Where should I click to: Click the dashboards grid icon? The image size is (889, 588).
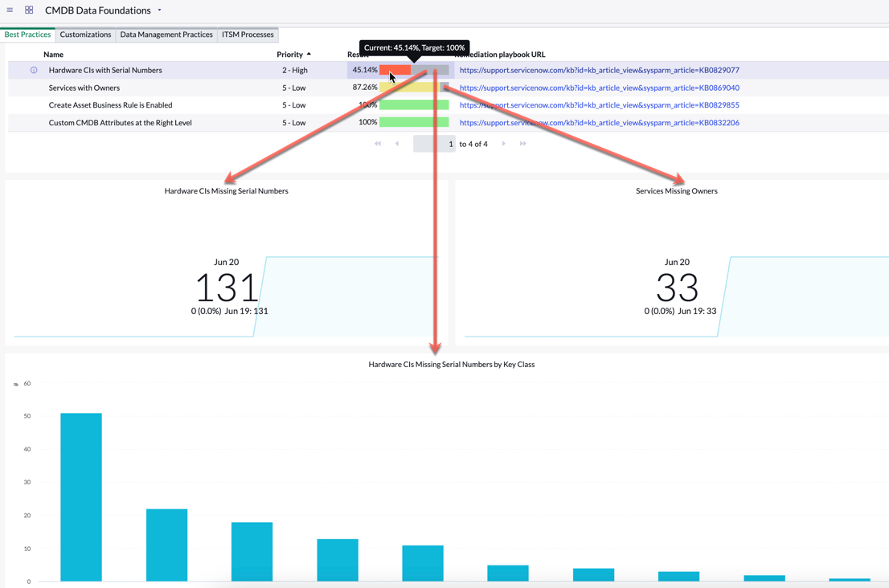[29, 10]
